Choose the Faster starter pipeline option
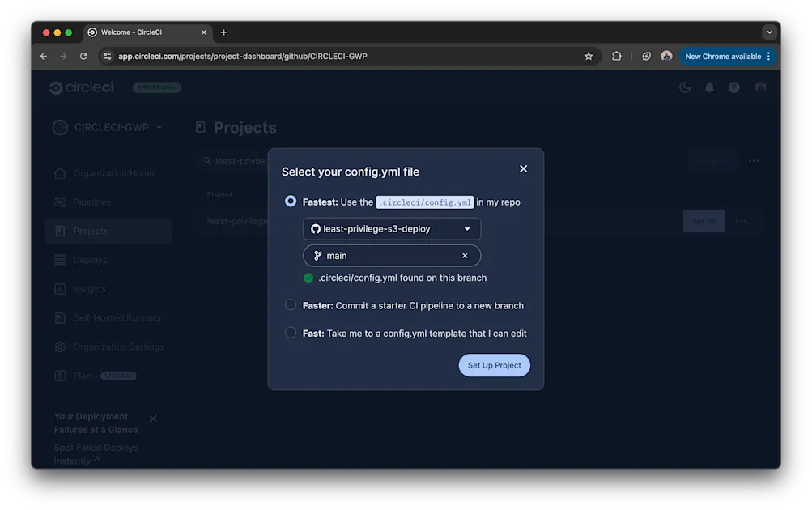 pyautogui.click(x=290, y=305)
